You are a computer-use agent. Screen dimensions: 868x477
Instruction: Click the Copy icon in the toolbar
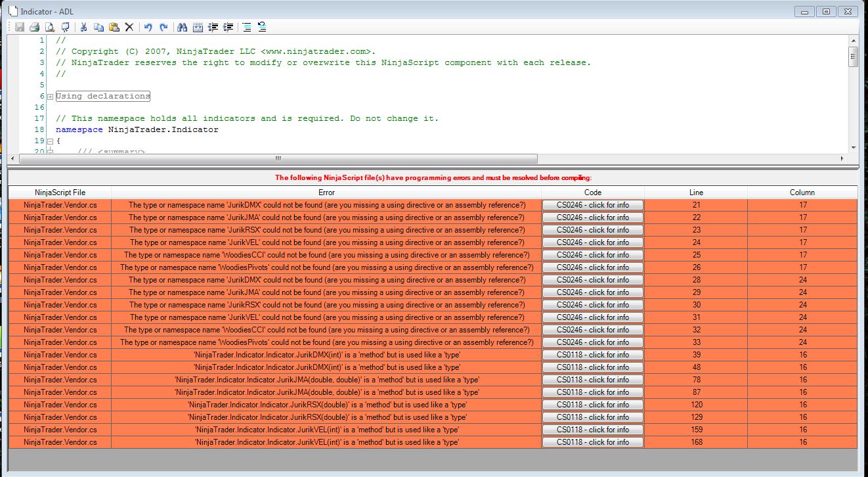[x=99, y=27]
